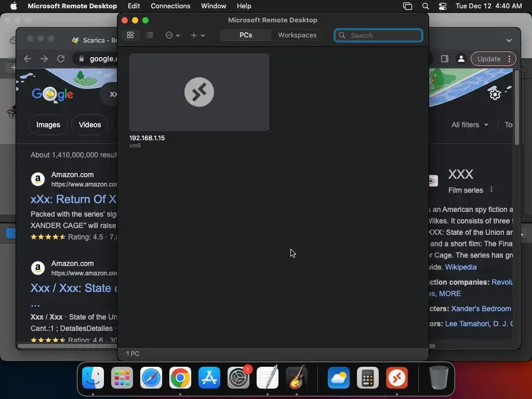The width and height of the screenshot is (532, 399).
Task: Go back in the Chrome window
Action: (x=28, y=59)
